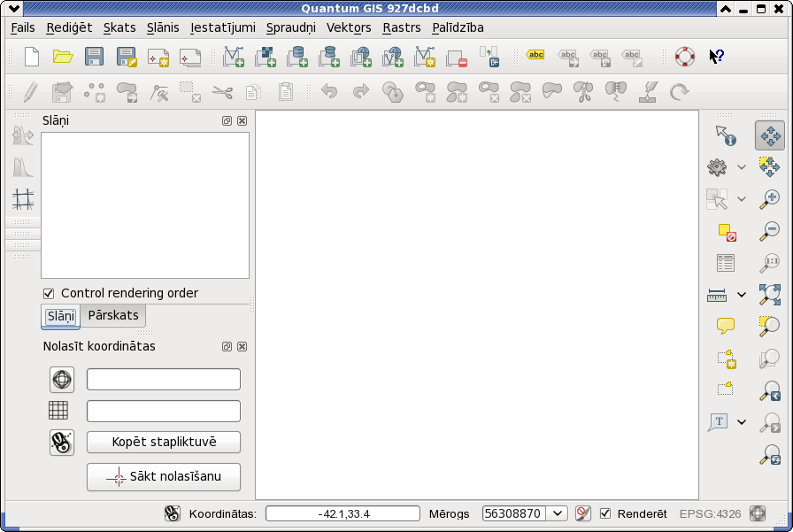The image size is (793, 532).
Task: Click the Sākt nolasīšanu button
Action: pos(164,476)
